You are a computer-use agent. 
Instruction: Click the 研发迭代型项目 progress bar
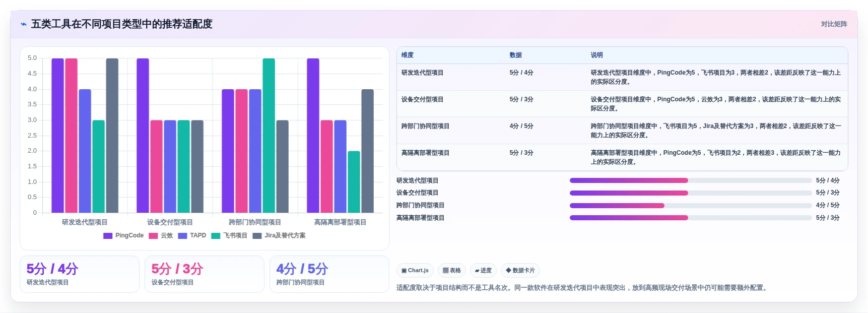point(691,180)
